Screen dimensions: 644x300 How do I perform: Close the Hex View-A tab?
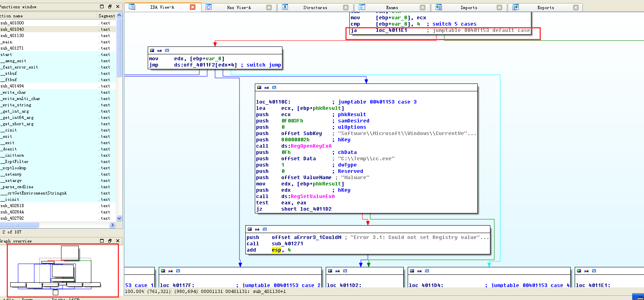tap(269, 7)
